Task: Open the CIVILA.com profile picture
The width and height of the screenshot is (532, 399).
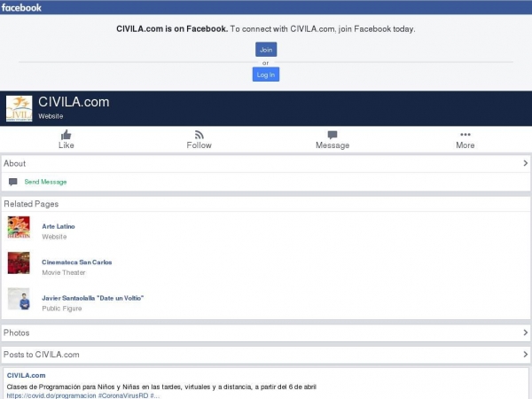Action: (19, 108)
